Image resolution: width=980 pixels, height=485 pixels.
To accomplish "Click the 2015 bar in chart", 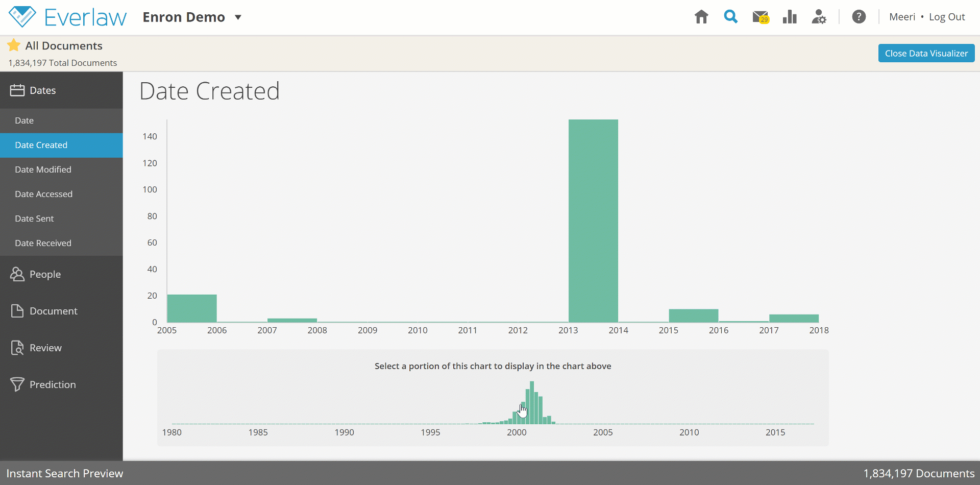I will tap(694, 316).
